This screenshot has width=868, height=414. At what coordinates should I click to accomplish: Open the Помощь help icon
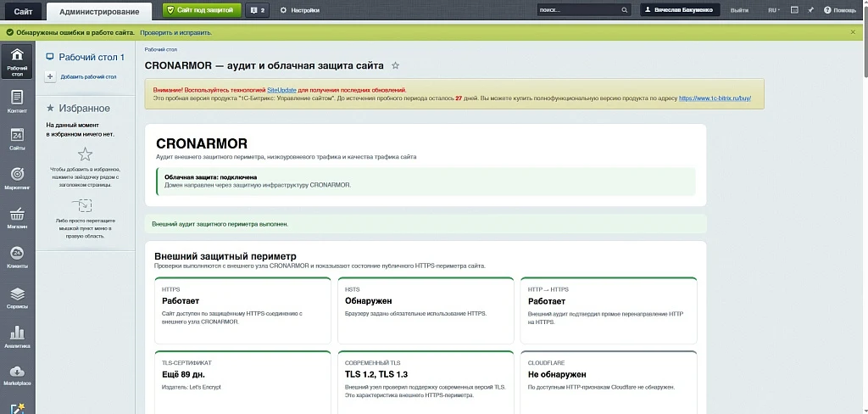point(840,10)
